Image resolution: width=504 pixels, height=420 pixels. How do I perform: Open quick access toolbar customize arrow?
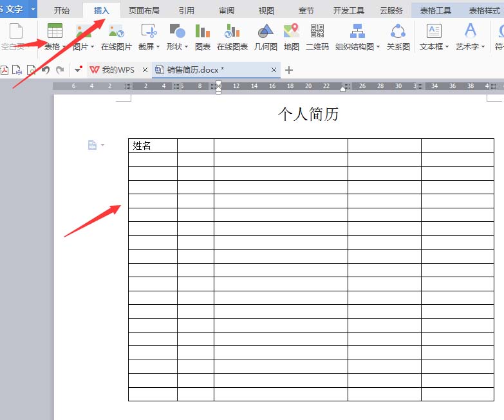pos(78,69)
